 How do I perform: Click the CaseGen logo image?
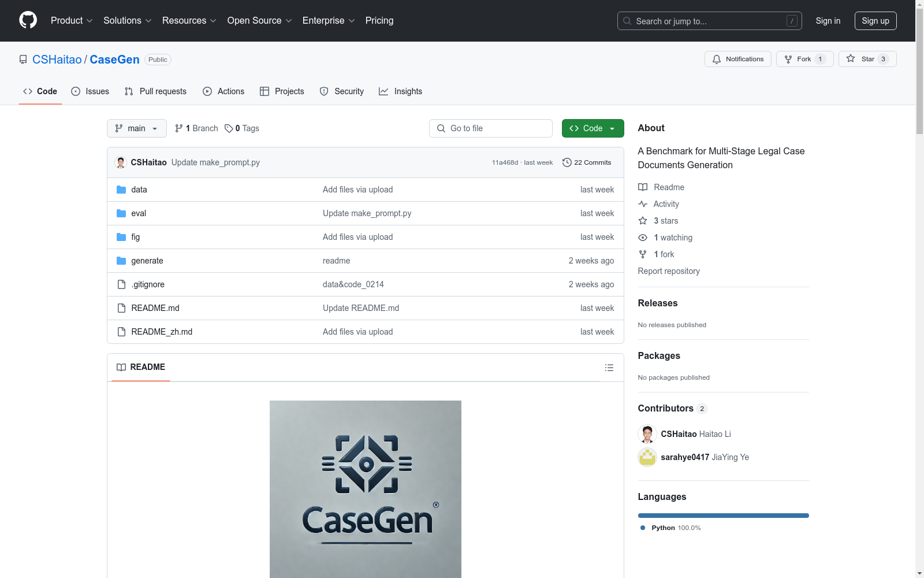tap(366, 489)
